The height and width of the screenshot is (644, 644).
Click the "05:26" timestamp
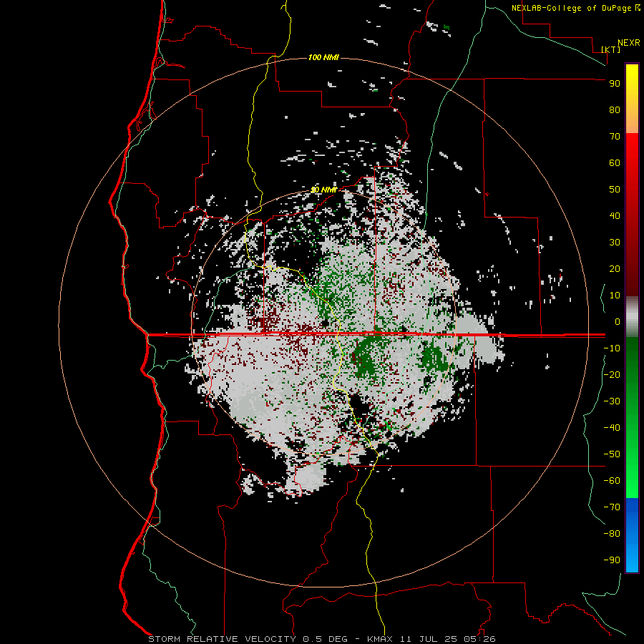pos(479,639)
